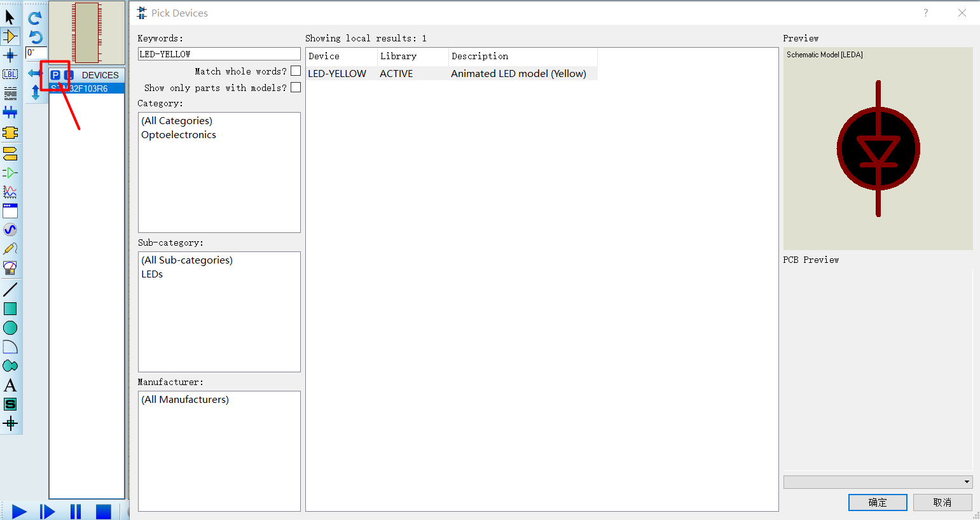
Task: Cancel dialog with 取消 button
Action: coord(942,502)
